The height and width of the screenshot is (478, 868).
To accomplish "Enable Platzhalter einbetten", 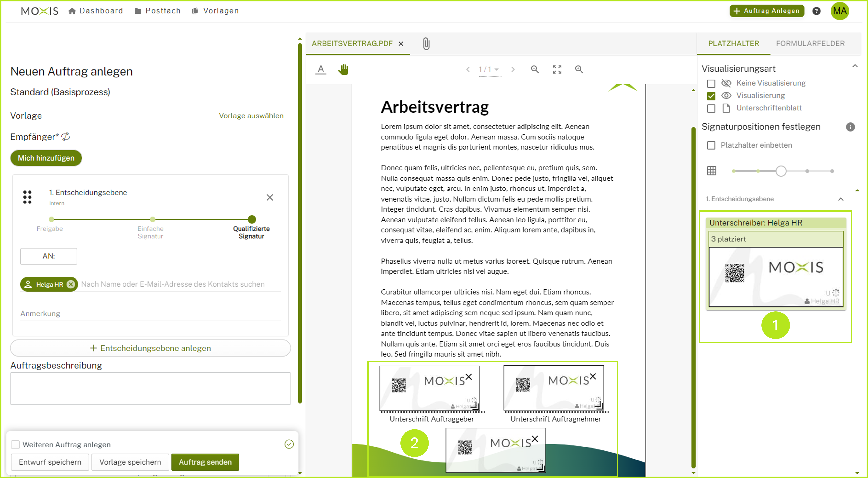I will pos(711,145).
